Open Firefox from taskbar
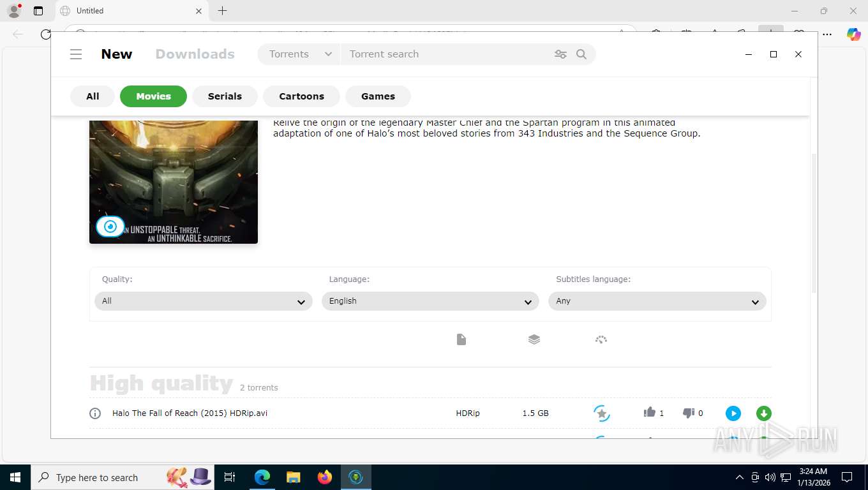Screen dimensions: 868x490 [325, 477]
